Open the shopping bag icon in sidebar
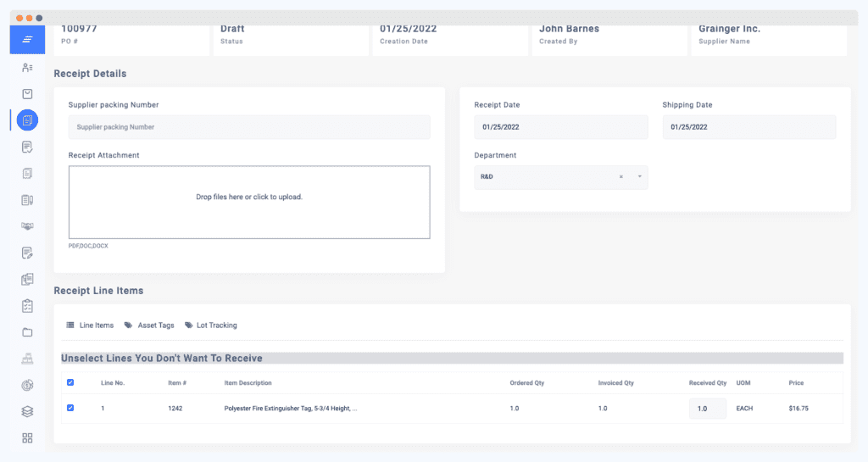This screenshot has height=462, width=868. 27,94
